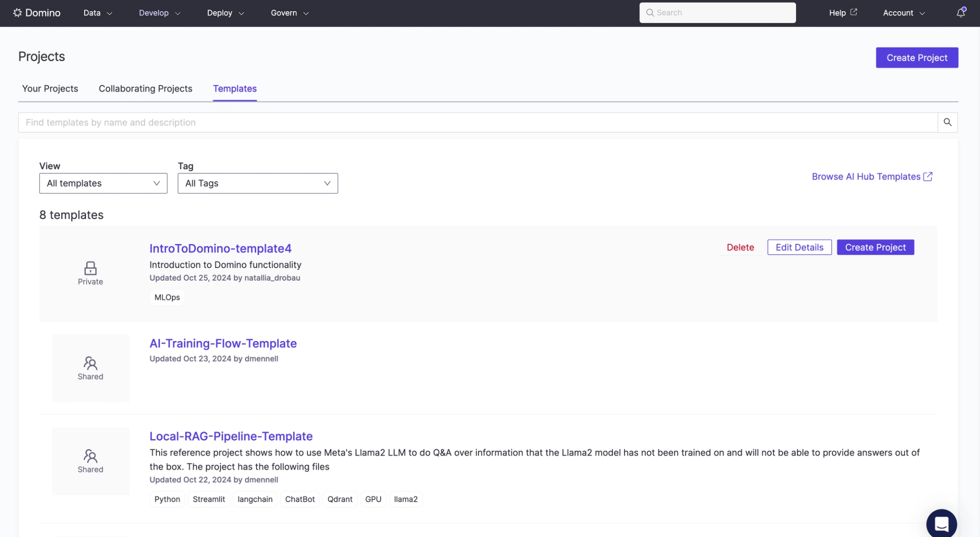This screenshot has height=537, width=980.
Task: Click the top Create Project button
Action: (917, 58)
